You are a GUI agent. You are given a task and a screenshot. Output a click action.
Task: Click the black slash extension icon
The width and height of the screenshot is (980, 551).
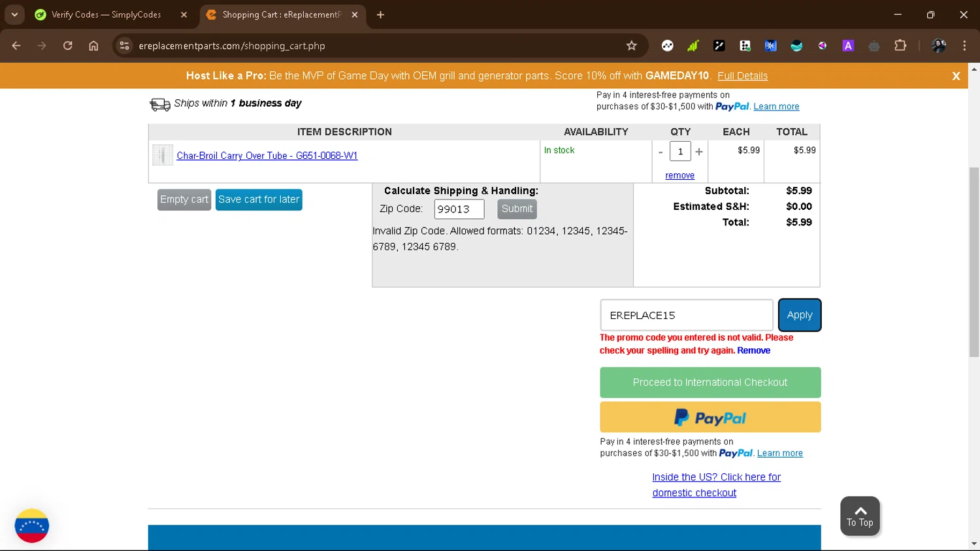click(719, 46)
